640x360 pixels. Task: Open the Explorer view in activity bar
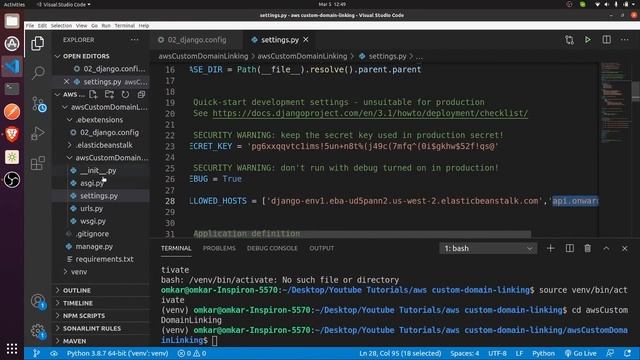[38, 43]
